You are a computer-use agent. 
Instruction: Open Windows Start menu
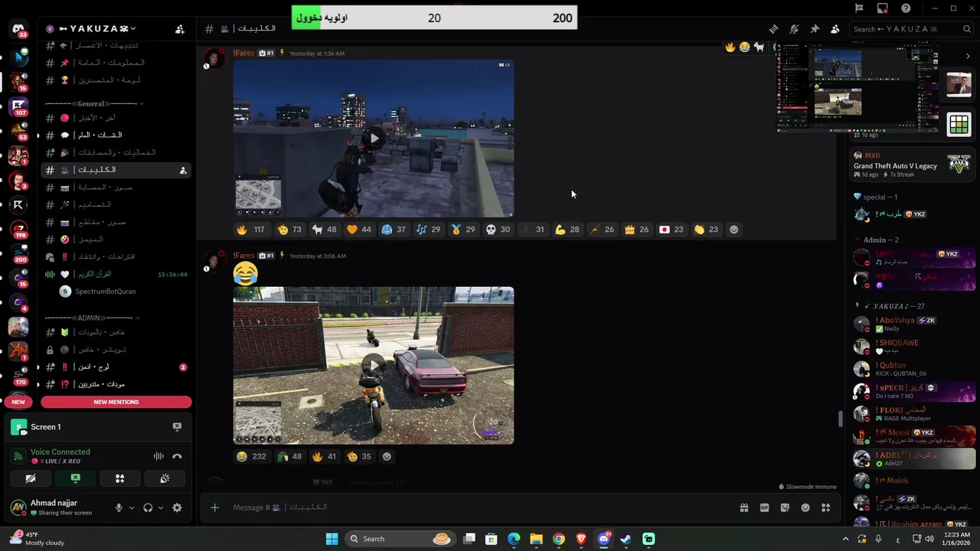tap(332, 539)
